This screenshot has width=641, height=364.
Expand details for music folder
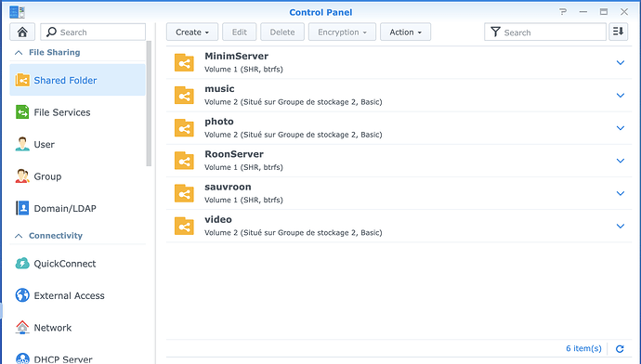pos(621,96)
